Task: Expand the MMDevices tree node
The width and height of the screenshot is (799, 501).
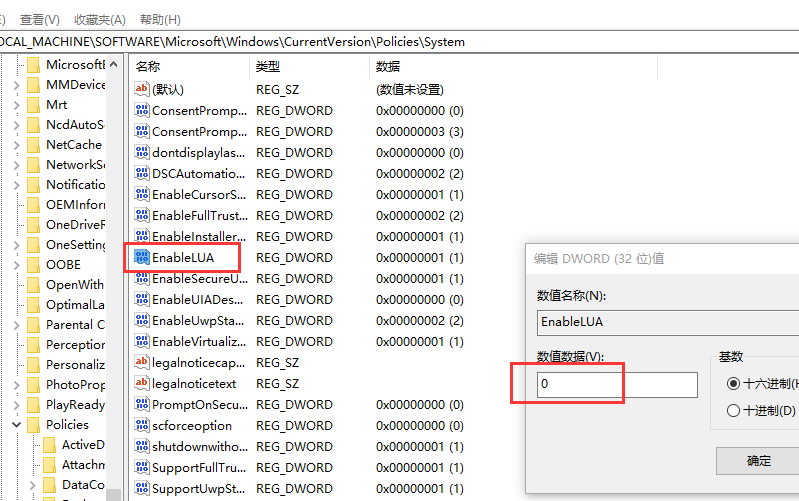Action: (16, 85)
